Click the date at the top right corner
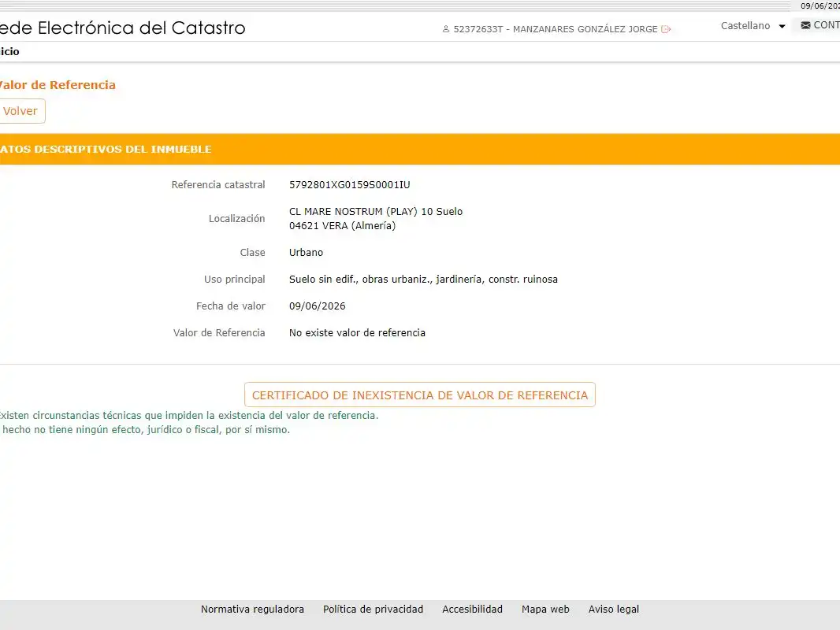 [820, 6]
